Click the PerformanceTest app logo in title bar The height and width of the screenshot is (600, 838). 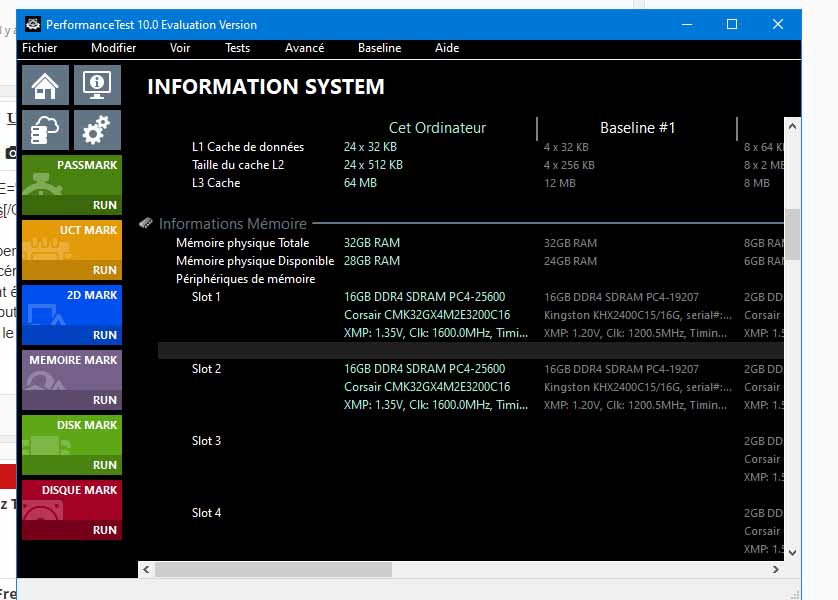pyautogui.click(x=32, y=24)
